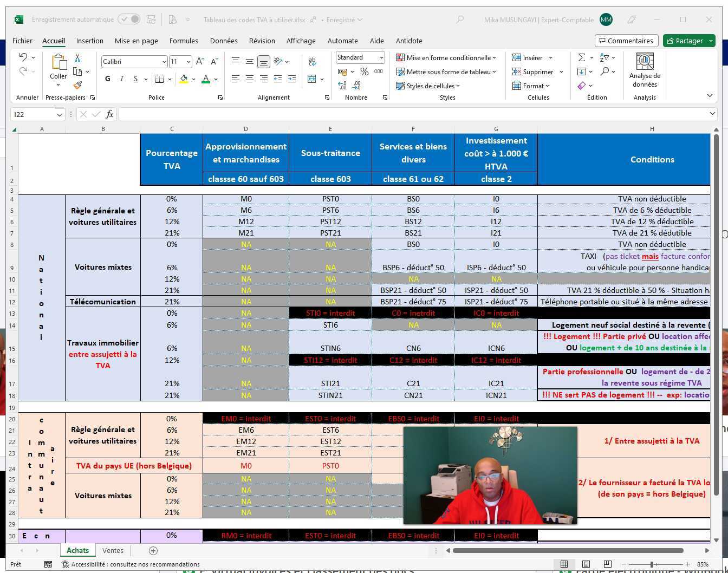Click the AutoSum sigma icon

pos(582,58)
